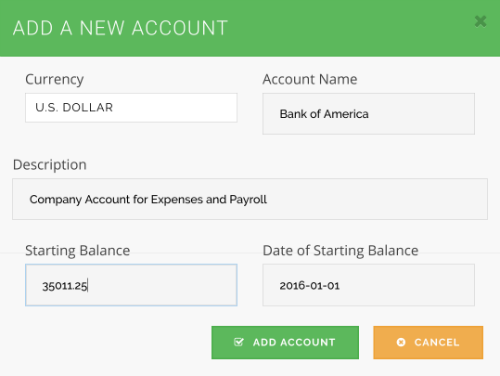Close the Add a New Account dialog
Image resolution: width=500 pixels, height=376 pixels.
pyautogui.click(x=480, y=22)
